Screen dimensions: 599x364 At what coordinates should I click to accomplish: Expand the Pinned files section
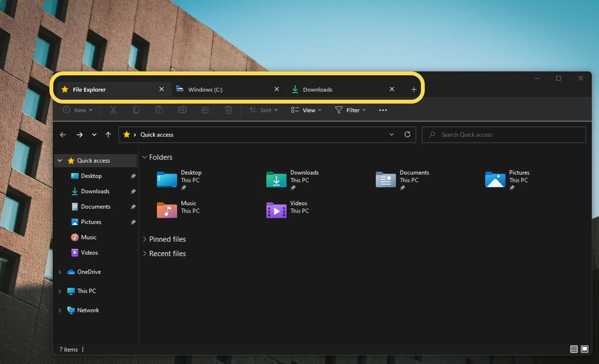[x=145, y=239]
